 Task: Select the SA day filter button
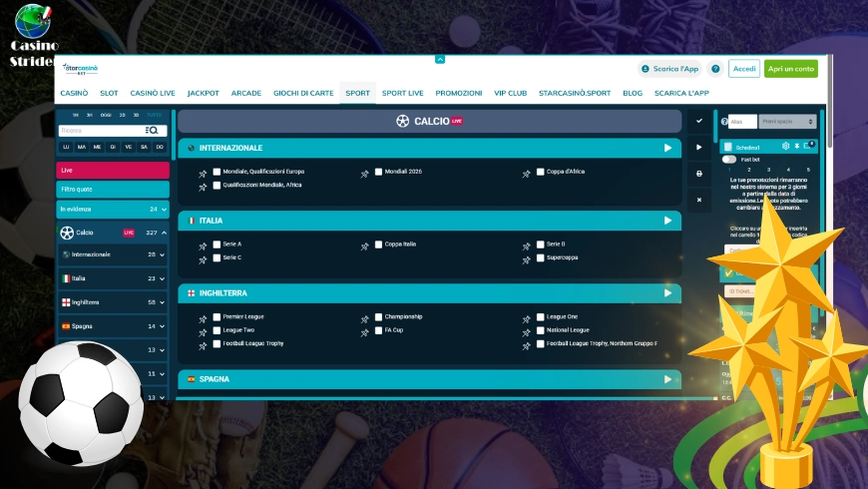pyautogui.click(x=144, y=147)
